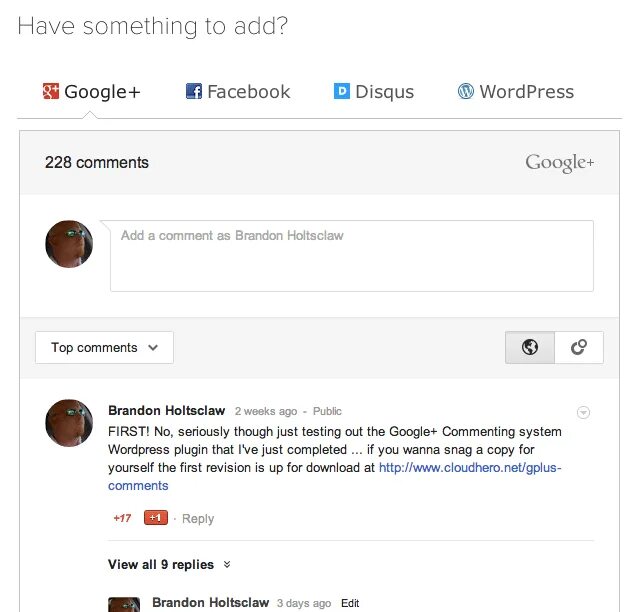This screenshot has height=612, width=643.
Task: Open the cloudhero.net gplus-comments link
Action: tap(469, 467)
